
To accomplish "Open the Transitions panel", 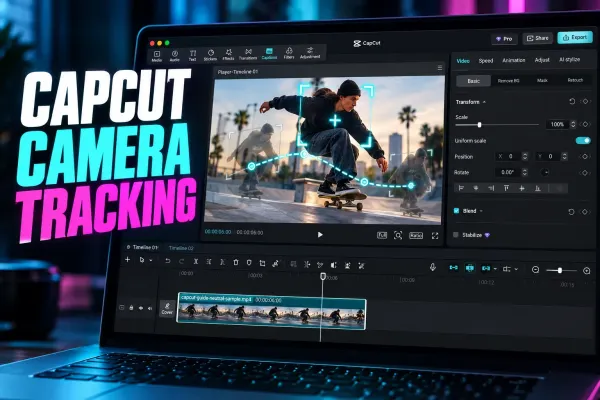I will 248,54.
